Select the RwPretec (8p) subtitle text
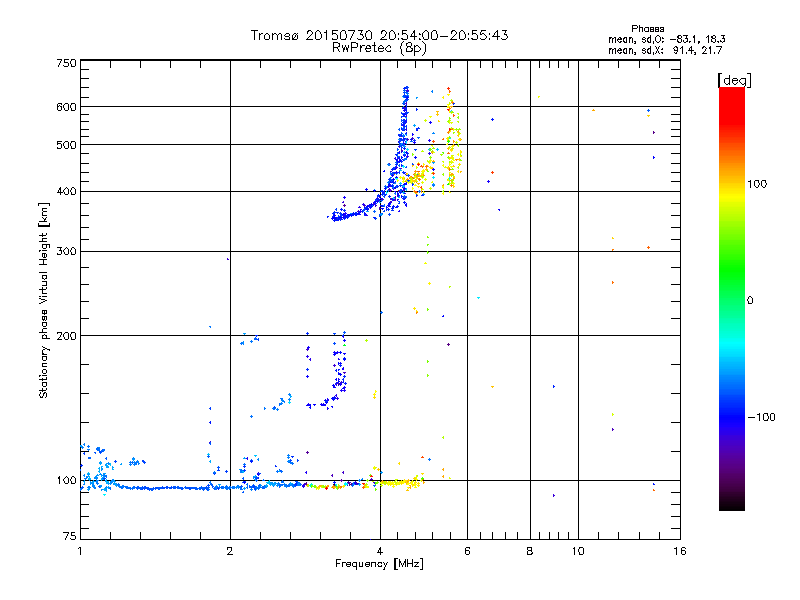The image size is (800, 600). tap(379, 47)
